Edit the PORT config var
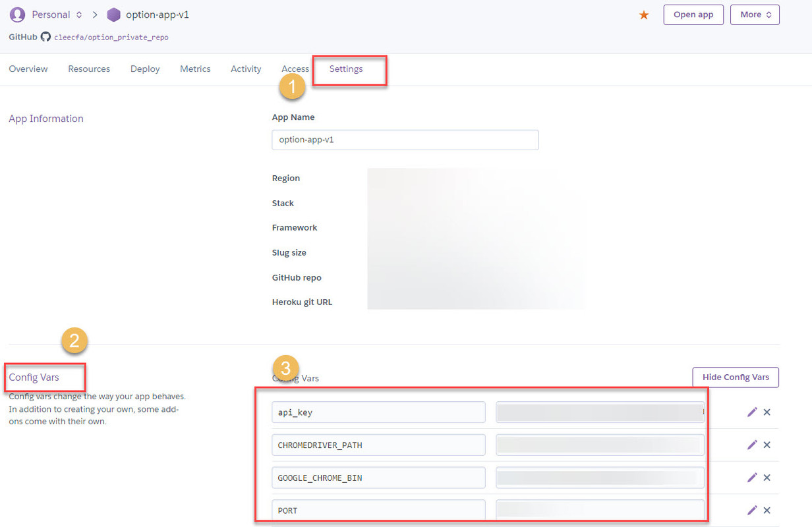The image size is (812, 527). [752, 510]
